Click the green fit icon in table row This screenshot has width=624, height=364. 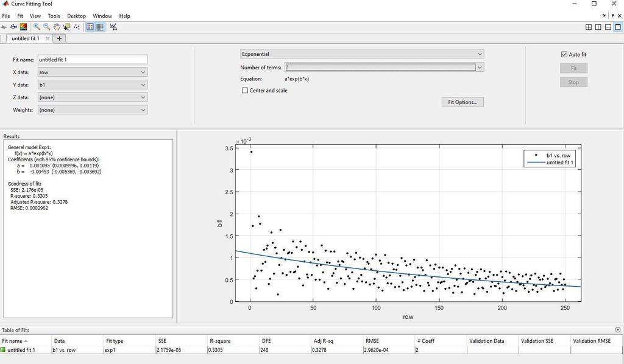coord(3,349)
